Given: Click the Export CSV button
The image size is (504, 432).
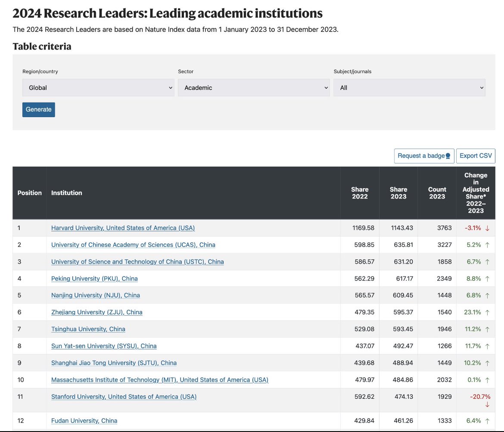Looking at the screenshot, I should [x=476, y=156].
